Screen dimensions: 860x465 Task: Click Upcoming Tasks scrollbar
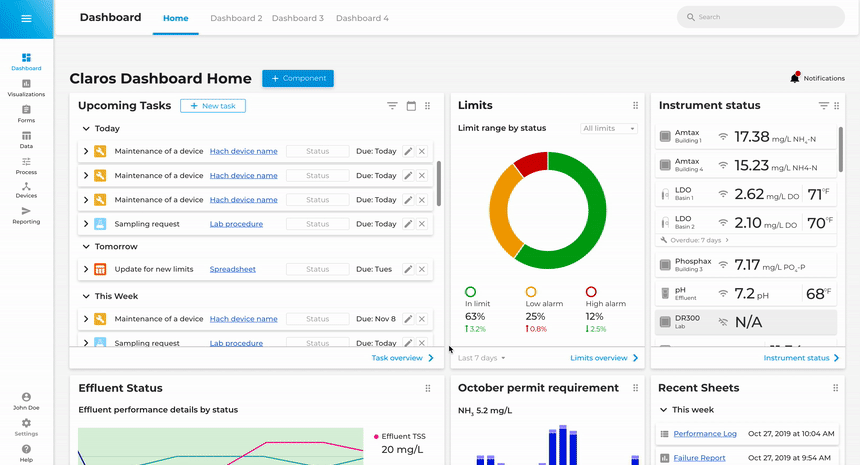pos(439,184)
